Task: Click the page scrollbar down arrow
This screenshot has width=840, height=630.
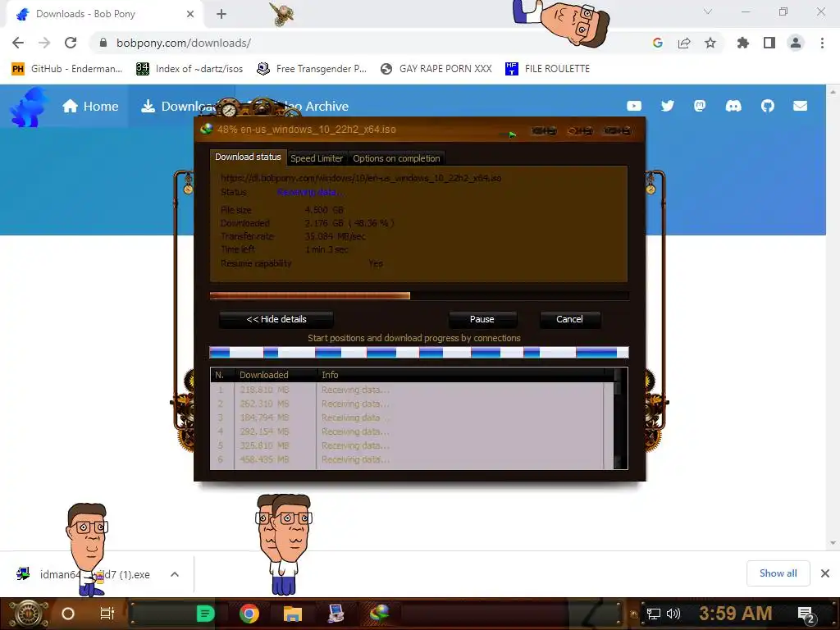Action: pos(833,543)
